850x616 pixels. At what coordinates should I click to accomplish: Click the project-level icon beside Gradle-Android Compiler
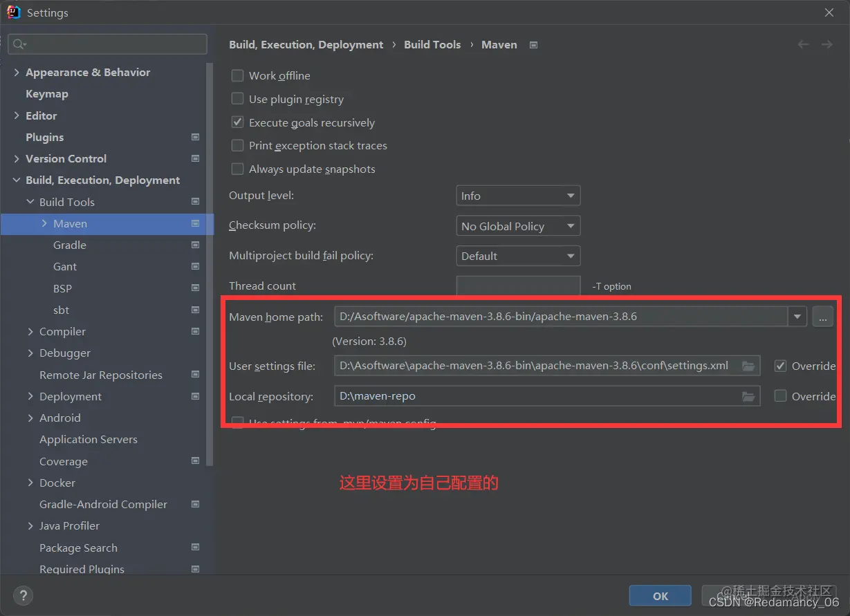[x=196, y=504]
